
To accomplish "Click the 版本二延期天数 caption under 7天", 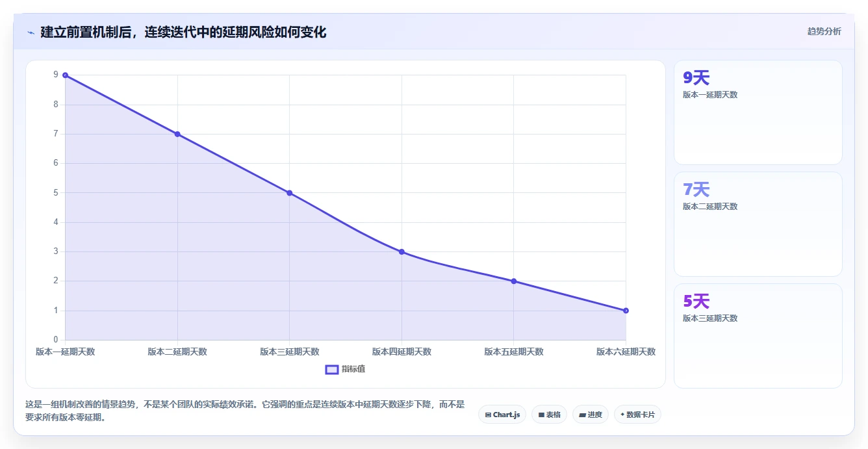I will coord(710,207).
